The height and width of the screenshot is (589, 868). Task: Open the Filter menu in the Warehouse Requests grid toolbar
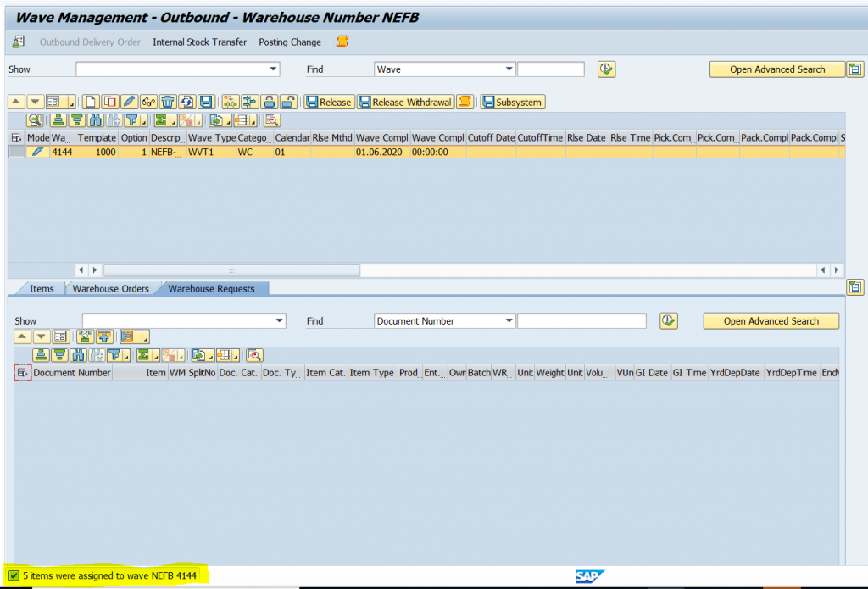119,355
